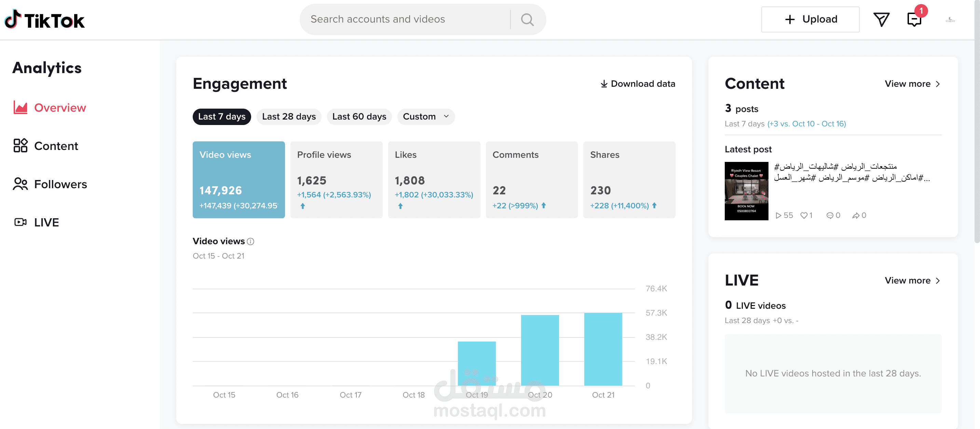Screen dimensions: 980x429
Task: Switch to Last 60 days range
Action: click(359, 117)
